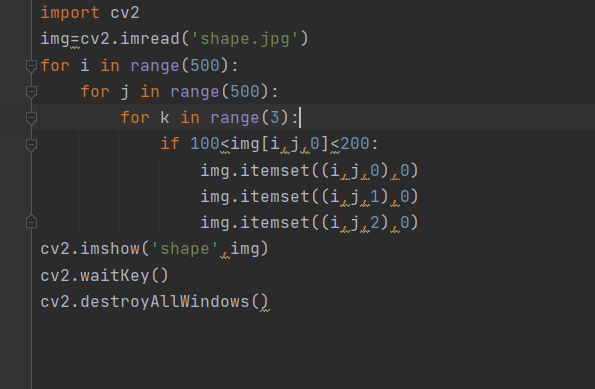This screenshot has height=389, width=595.
Task: Collapse the 'for k in range(3)' fold marker
Action: (31, 118)
